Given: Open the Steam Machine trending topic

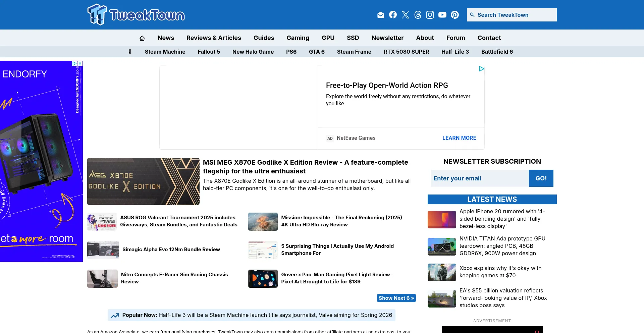Looking at the screenshot, I should pos(165,52).
